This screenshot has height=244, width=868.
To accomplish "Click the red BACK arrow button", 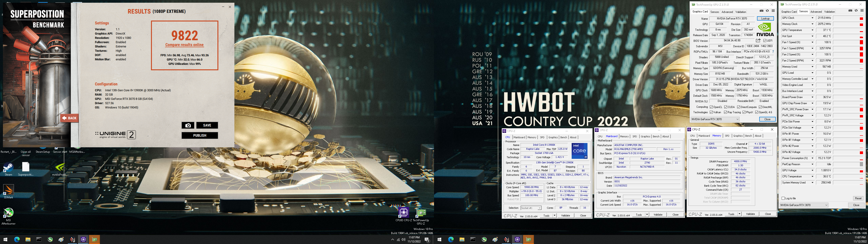I will click(70, 118).
